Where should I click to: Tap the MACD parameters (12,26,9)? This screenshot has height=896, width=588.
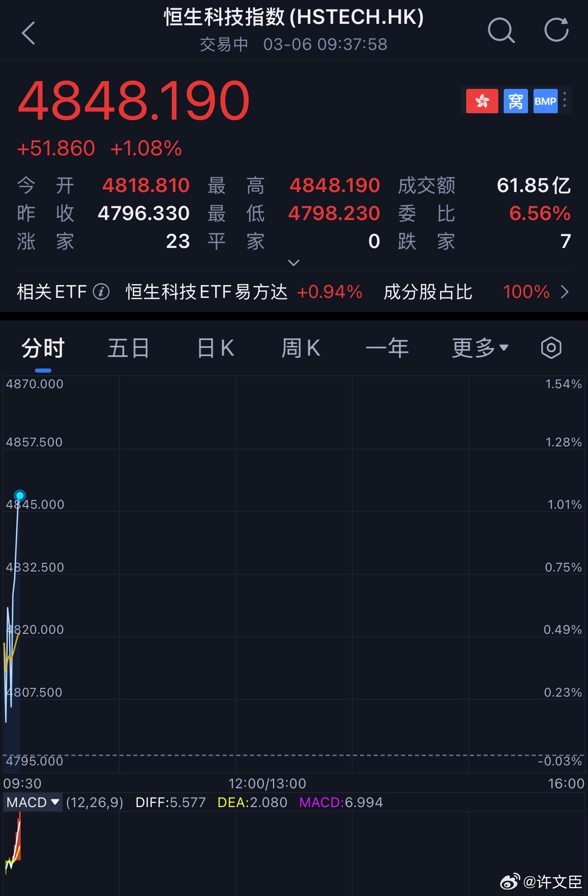(95, 803)
